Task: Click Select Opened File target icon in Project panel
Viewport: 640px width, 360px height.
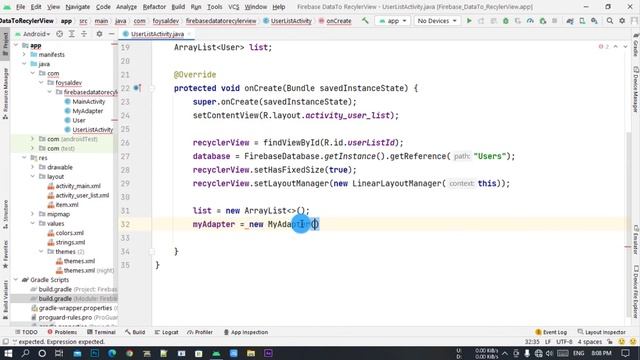Action: (59, 34)
